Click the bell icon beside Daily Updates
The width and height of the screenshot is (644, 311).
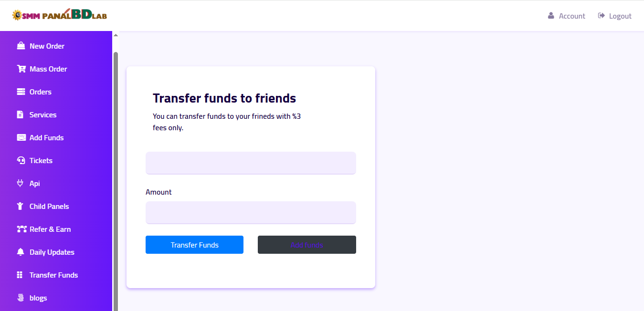click(x=20, y=252)
